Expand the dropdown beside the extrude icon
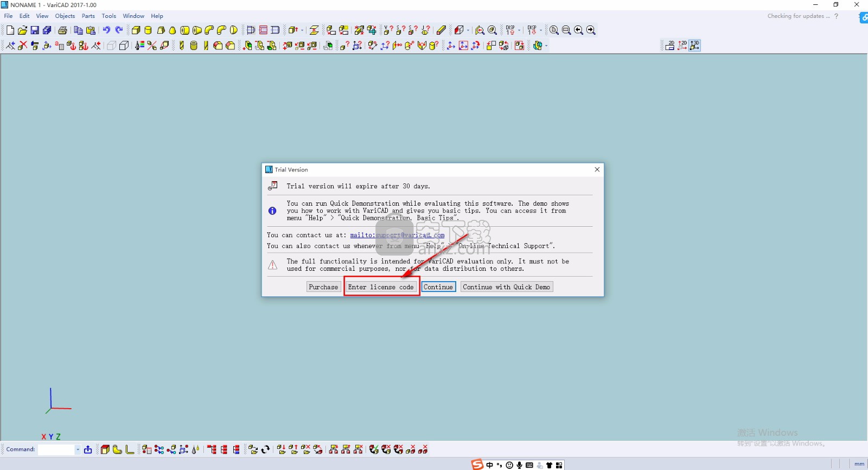Viewport: 868px width, 470px height. tap(302, 30)
